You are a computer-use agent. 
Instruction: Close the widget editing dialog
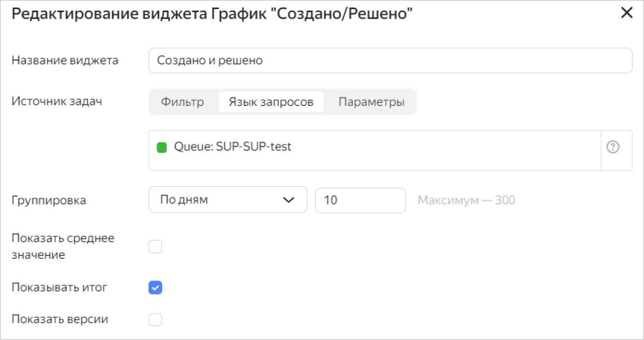point(626,14)
